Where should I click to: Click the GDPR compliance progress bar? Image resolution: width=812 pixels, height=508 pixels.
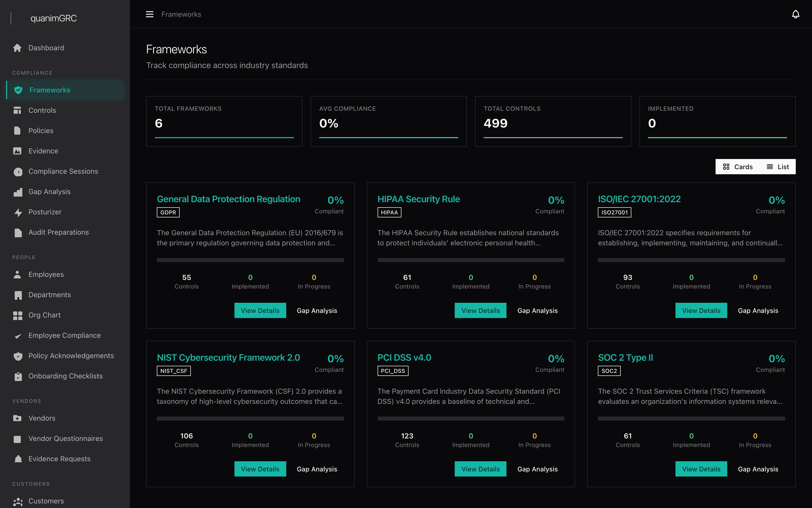pos(250,260)
